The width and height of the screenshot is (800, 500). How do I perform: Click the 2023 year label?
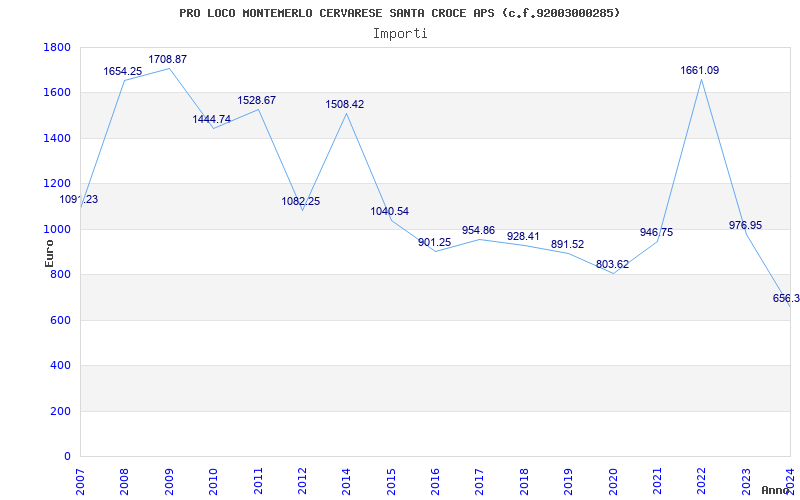point(746,481)
